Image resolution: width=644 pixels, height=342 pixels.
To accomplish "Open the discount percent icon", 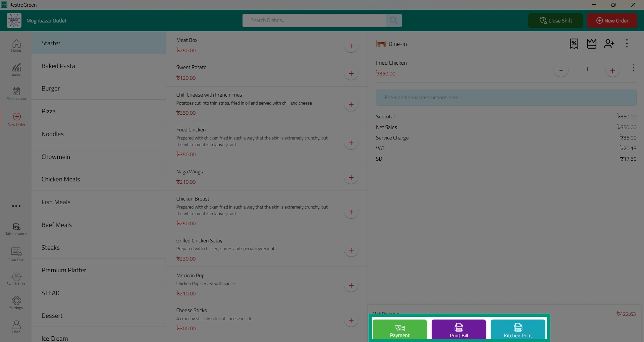I will (x=574, y=44).
